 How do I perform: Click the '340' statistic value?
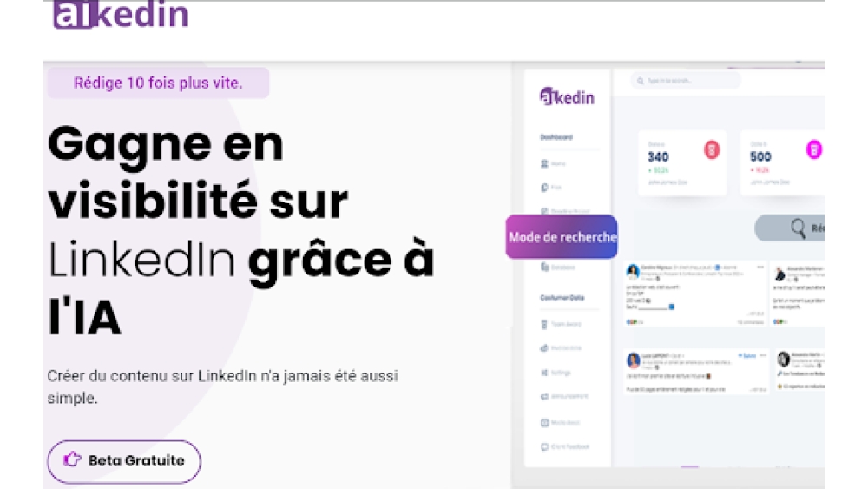658,156
